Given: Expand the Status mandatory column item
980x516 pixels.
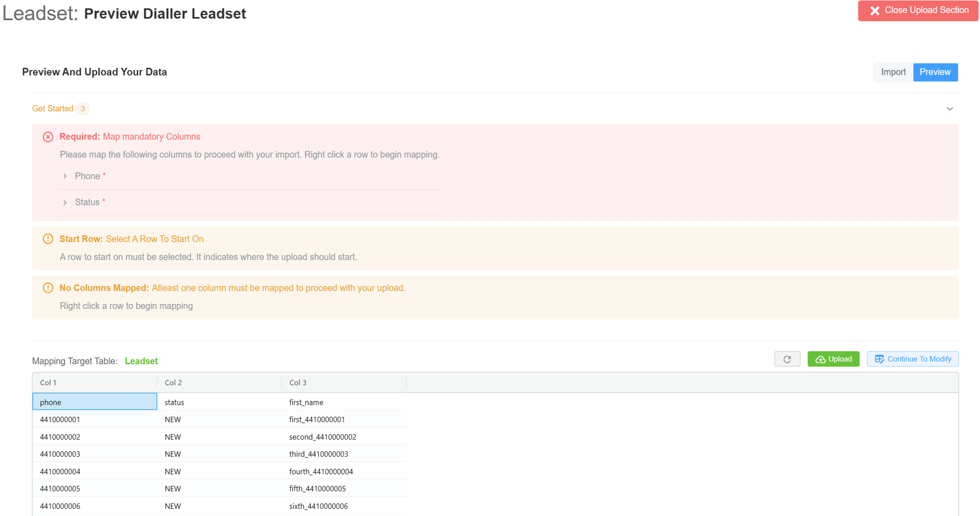Looking at the screenshot, I should 65,203.
